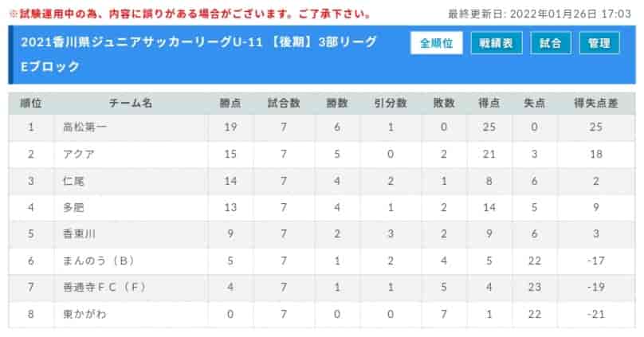Click the 失点 column header
The width and height of the screenshot is (644, 337).
[x=534, y=103]
